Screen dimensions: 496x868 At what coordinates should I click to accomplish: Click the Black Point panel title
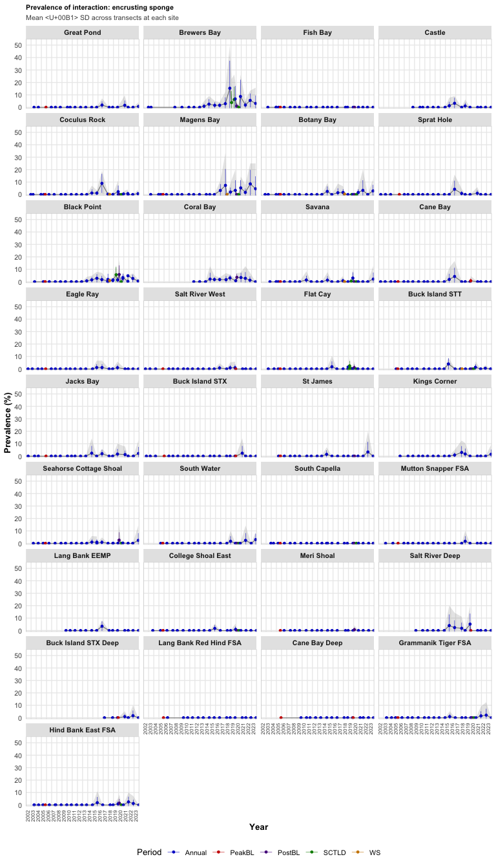[x=83, y=207]
